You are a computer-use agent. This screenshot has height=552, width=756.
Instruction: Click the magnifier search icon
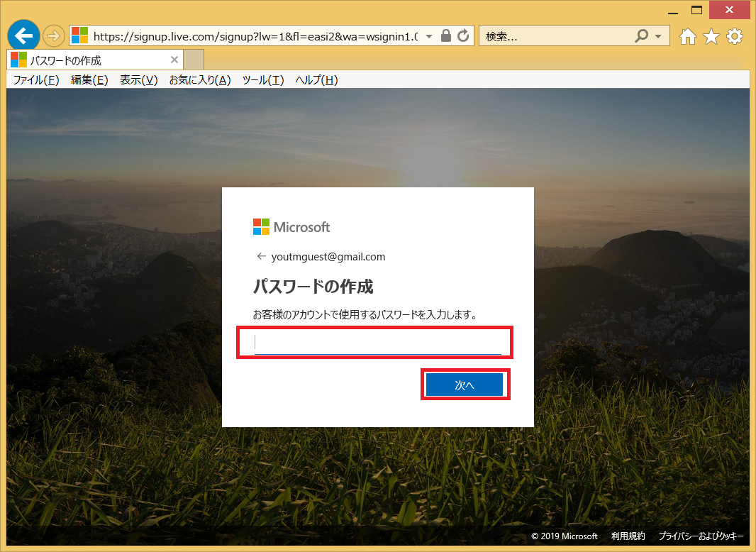(641, 35)
